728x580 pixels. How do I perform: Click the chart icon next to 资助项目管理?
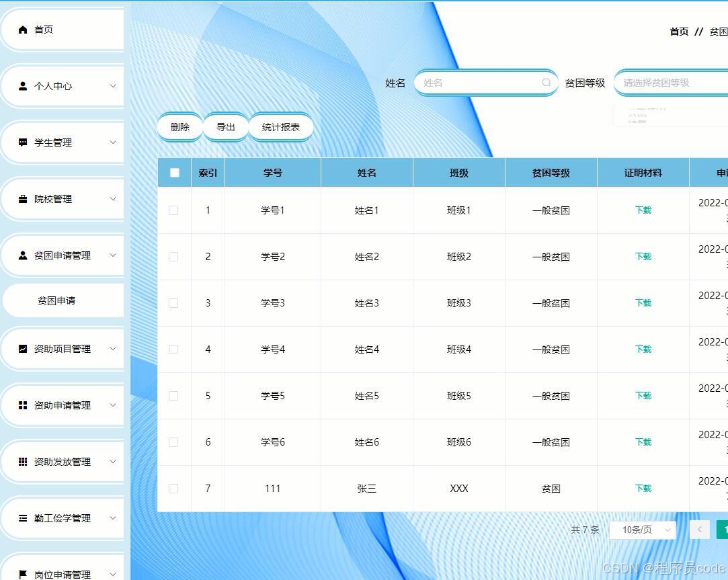point(23,349)
